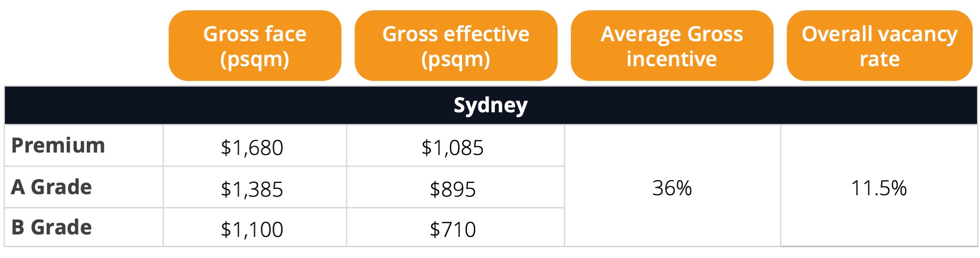This screenshot has height=258, width=980.
Task: Click the word "incentive" in the orange header
Action: (x=672, y=59)
